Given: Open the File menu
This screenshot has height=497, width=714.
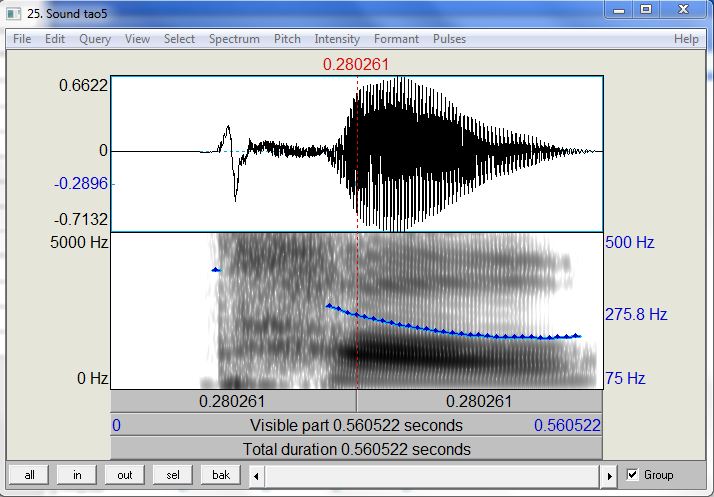Looking at the screenshot, I should [22, 39].
